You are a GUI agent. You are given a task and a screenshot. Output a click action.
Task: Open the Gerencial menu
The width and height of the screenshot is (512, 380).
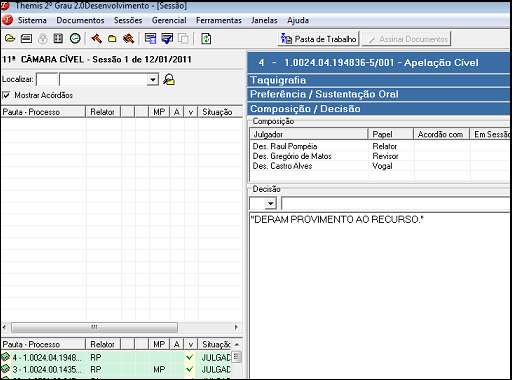(x=169, y=20)
